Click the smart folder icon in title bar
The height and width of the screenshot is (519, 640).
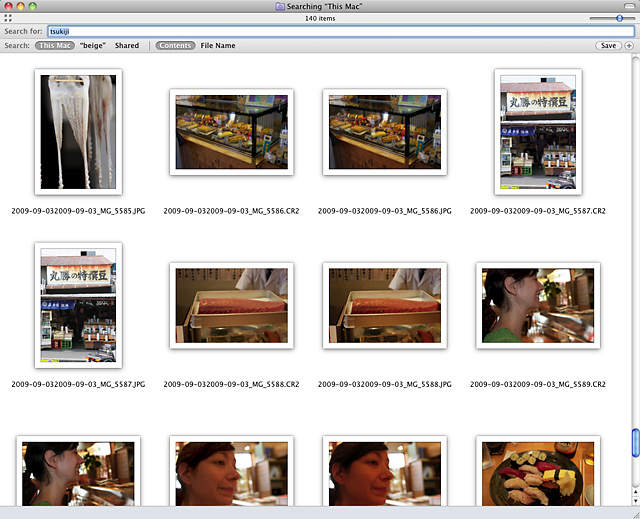pos(278,6)
